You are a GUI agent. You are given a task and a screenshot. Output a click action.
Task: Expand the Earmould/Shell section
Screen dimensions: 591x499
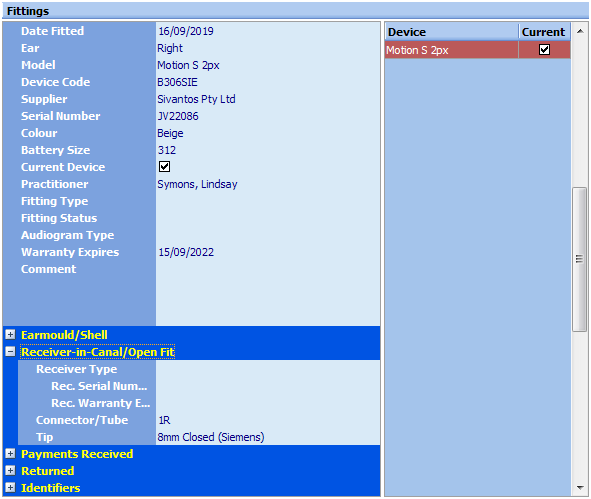[x=11, y=335]
